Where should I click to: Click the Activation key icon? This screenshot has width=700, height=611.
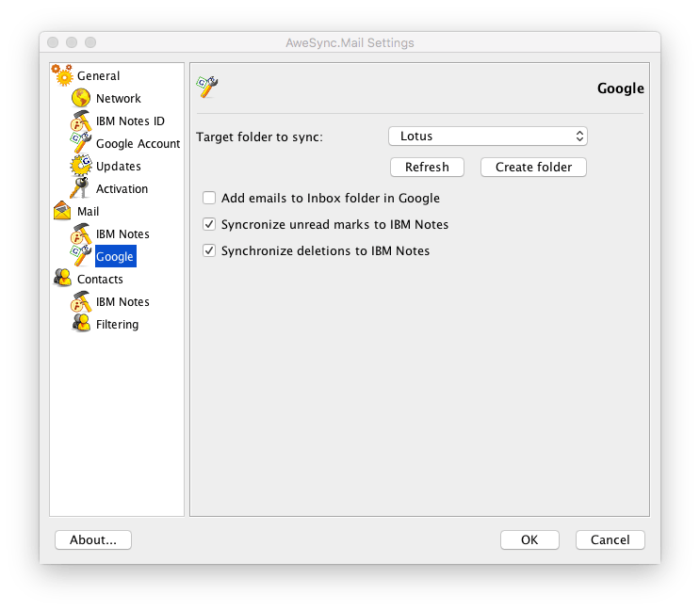point(81,188)
